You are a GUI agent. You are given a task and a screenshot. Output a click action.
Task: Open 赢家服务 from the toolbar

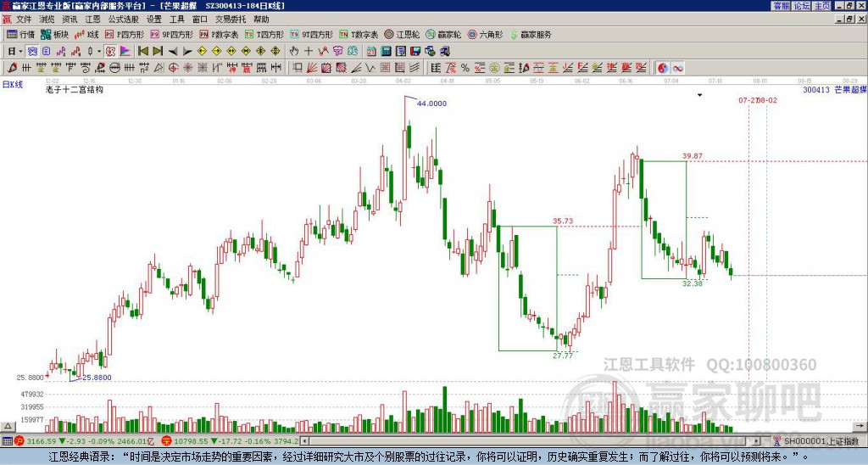pos(531,34)
